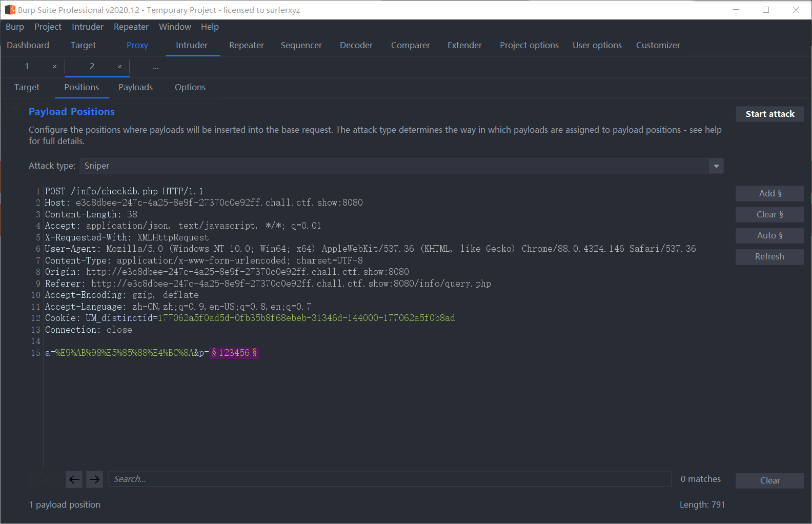
Task: Click the Length: 791 status text
Action: click(x=702, y=505)
